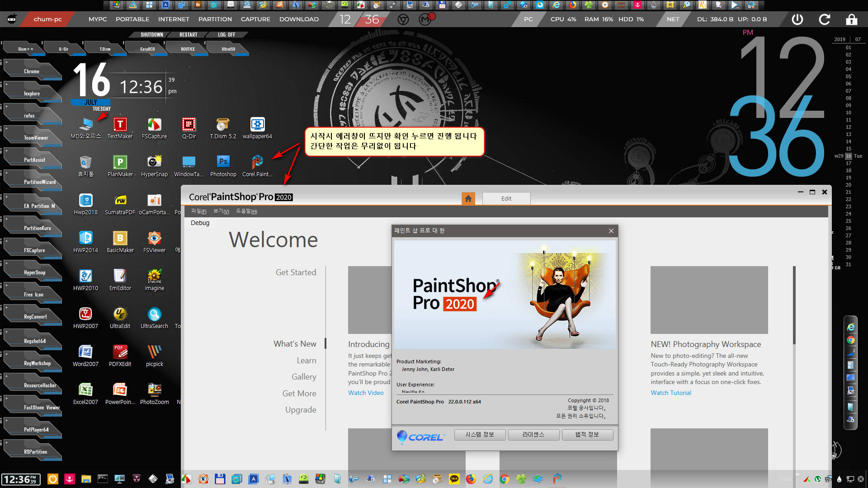Select Upgrade in the Welcome sidebar
868x488 pixels.
tap(301, 410)
